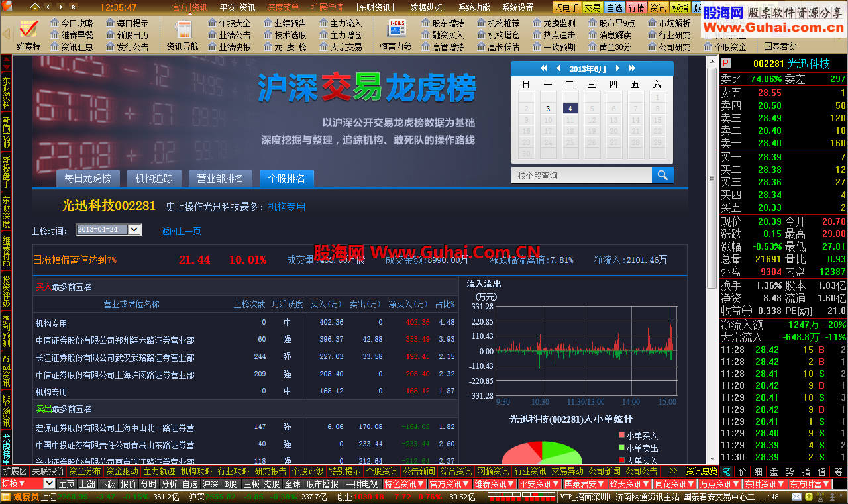Open 机构推荐 toolbar item
Screen dimensions: 848x504
pos(499,23)
